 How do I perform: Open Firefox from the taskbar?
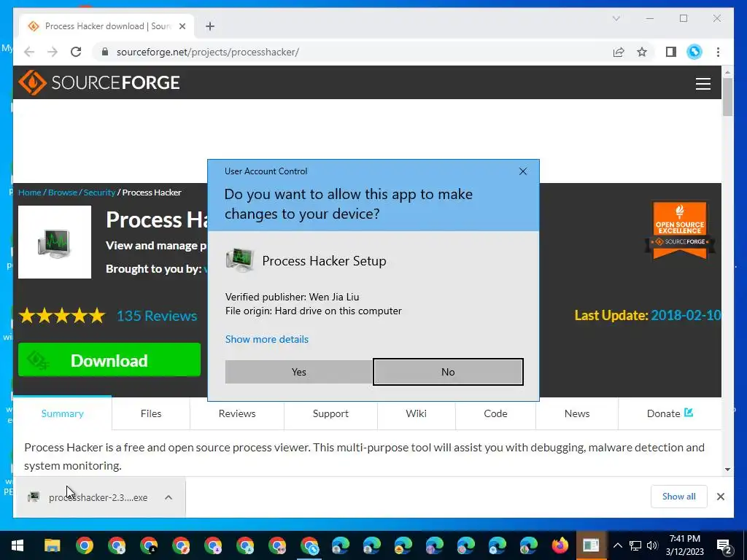click(560, 545)
